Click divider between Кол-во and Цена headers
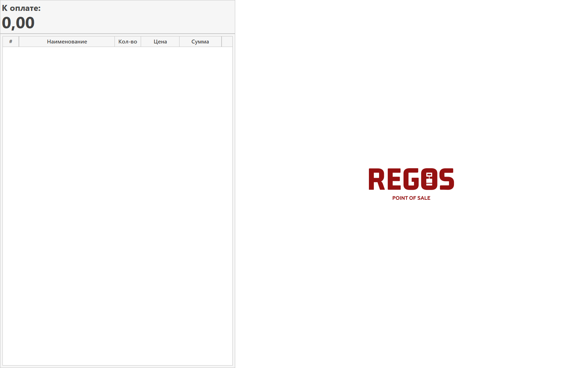The height and width of the screenshot is (368, 588). click(x=141, y=42)
